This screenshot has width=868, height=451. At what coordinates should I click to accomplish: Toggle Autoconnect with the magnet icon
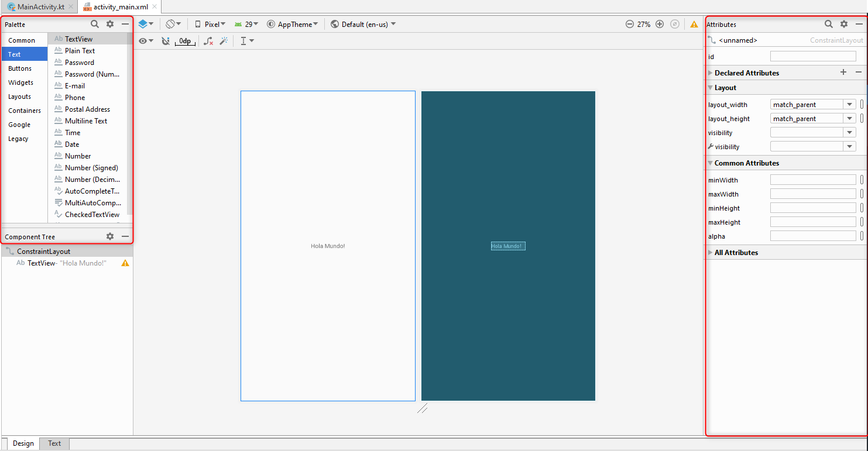(x=166, y=40)
